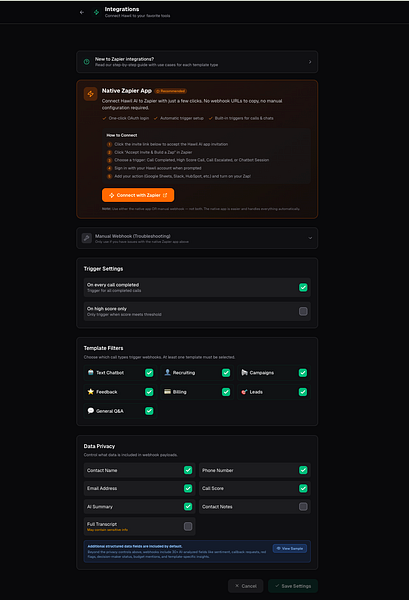
Task: Click the Cancel button
Action: pos(246,586)
